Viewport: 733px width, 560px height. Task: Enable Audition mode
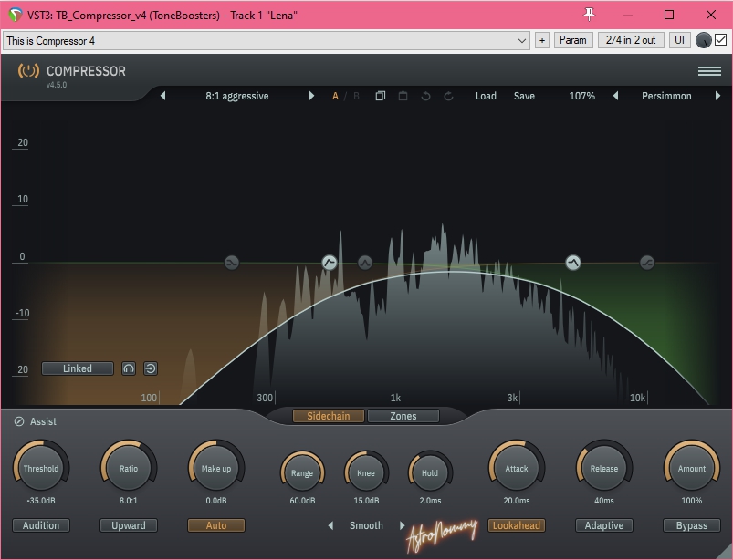pos(41,525)
